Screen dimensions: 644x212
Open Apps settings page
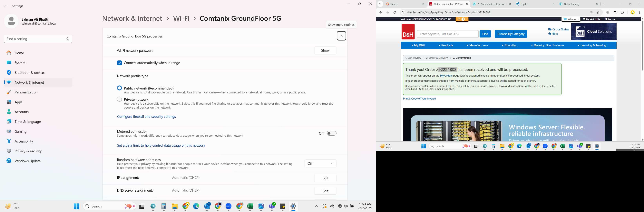pyautogui.click(x=38, y=102)
